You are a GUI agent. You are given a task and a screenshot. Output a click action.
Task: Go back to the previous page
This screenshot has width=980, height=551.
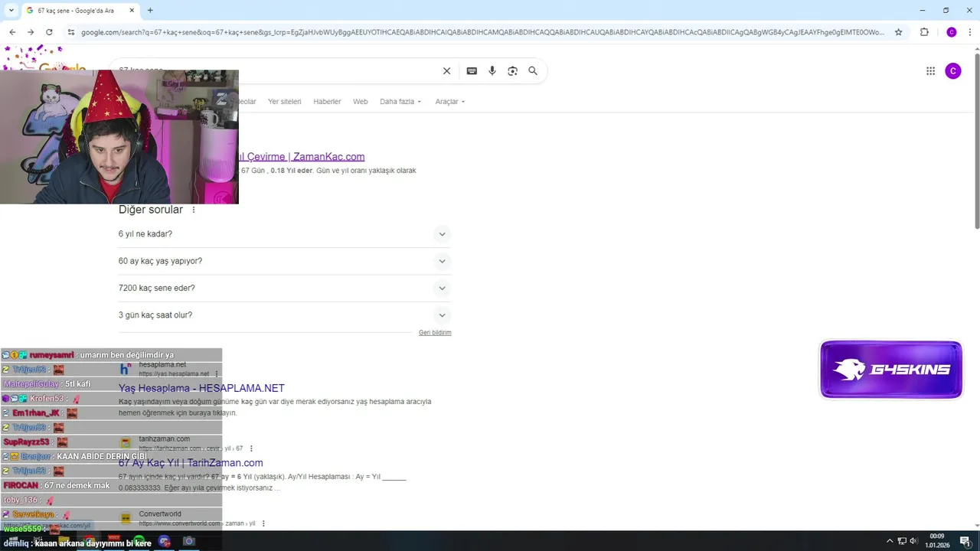(x=12, y=32)
